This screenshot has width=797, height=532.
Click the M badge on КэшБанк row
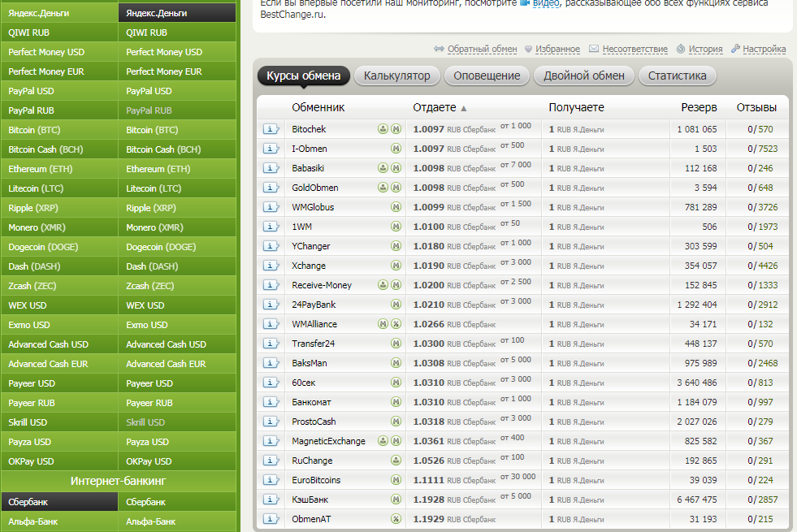[396, 500]
